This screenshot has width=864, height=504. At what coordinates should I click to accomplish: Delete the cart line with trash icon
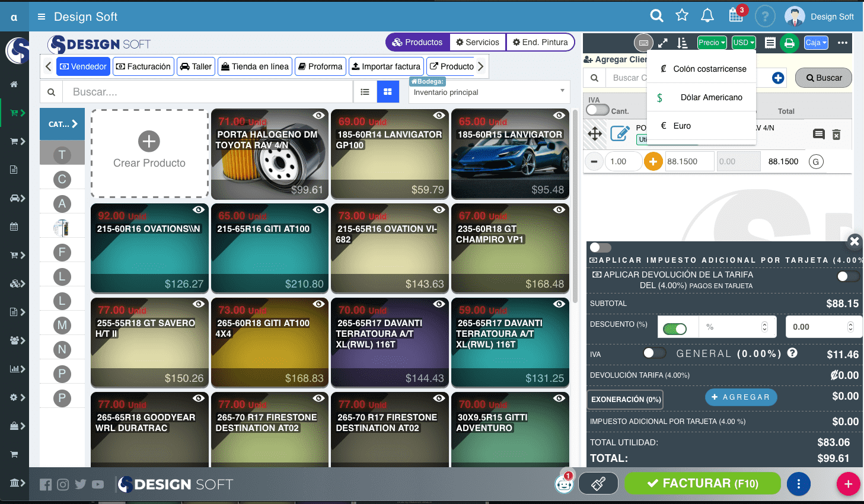coord(836,135)
